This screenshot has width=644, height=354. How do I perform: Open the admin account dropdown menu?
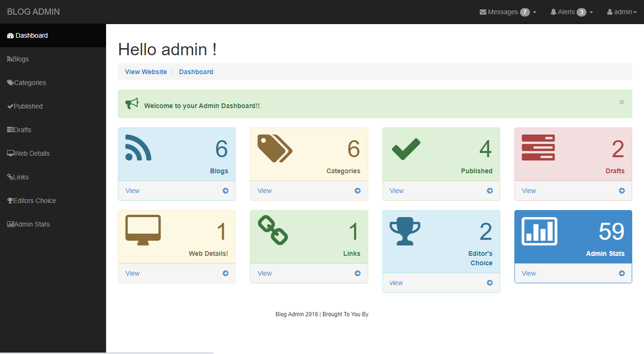coord(621,12)
